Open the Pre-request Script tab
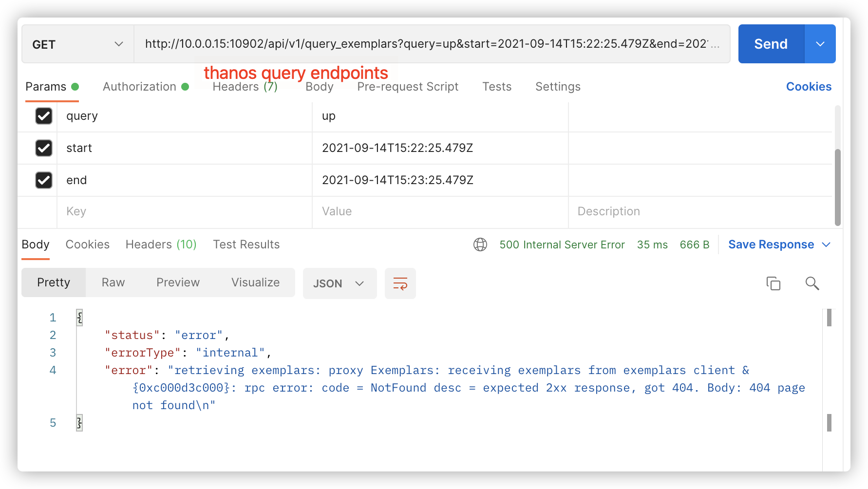The width and height of the screenshot is (868, 489). coord(408,86)
